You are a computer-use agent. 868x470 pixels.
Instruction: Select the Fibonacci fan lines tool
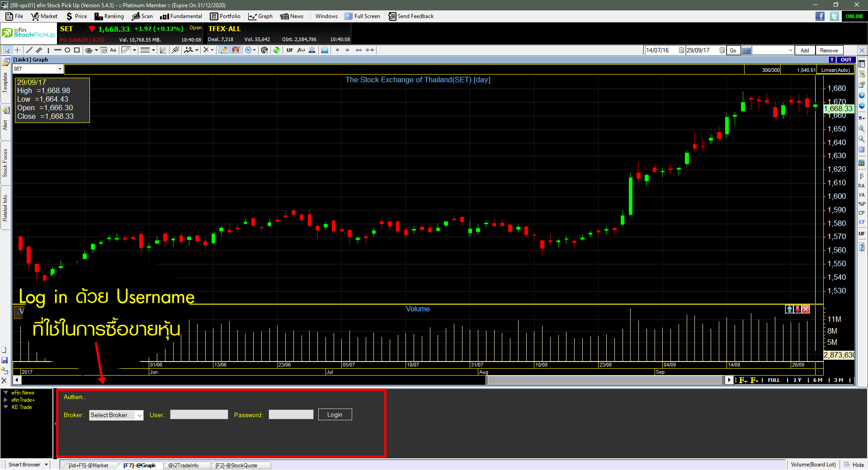point(163,50)
